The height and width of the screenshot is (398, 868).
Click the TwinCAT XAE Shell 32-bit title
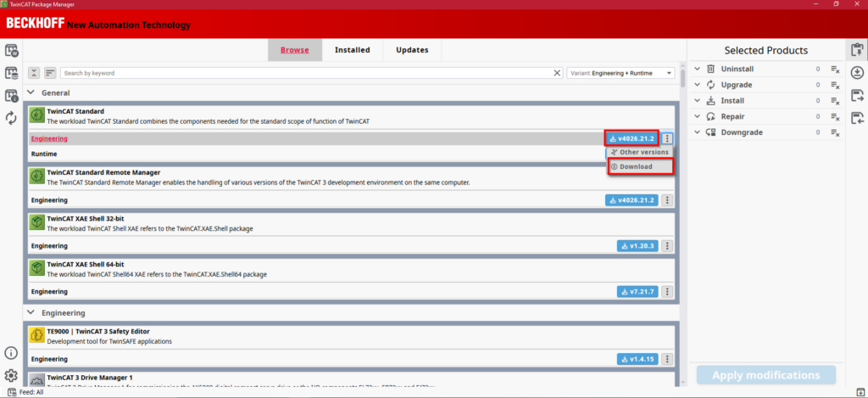(x=86, y=218)
